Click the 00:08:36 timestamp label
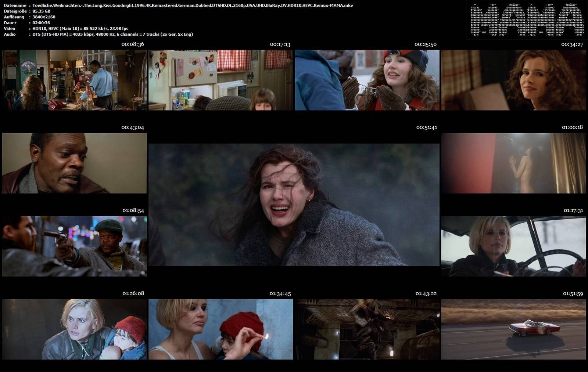The height and width of the screenshot is (372, 588). pyautogui.click(x=133, y=44)
